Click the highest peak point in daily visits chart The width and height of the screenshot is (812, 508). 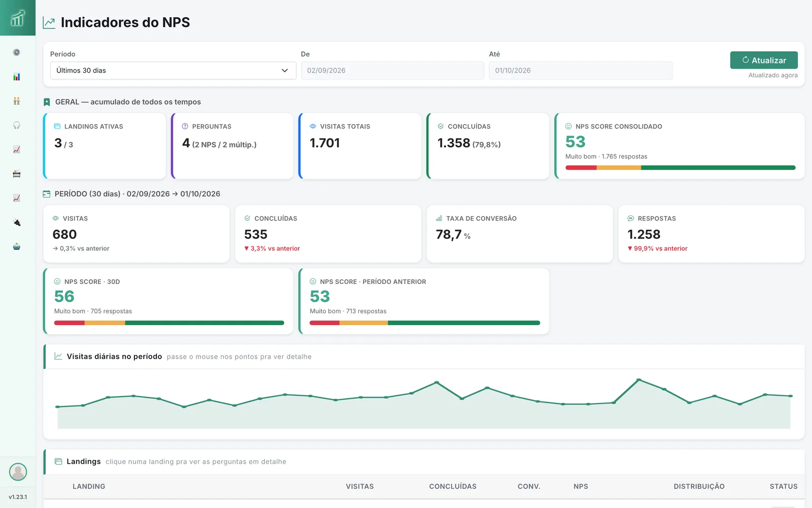click(638, 379)
